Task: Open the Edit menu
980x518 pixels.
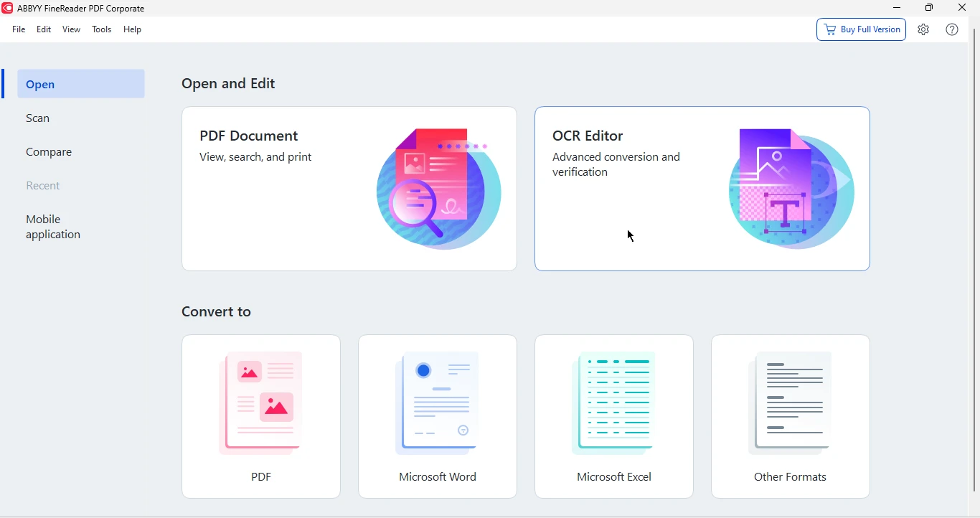Action: 44,30
